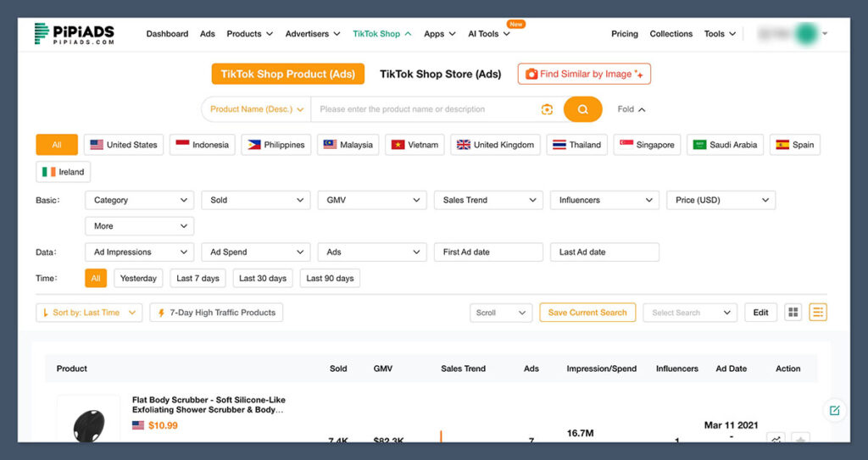Open the More filter dropdown
This screenshot has width=868, height=460.
tap(140, 226)
